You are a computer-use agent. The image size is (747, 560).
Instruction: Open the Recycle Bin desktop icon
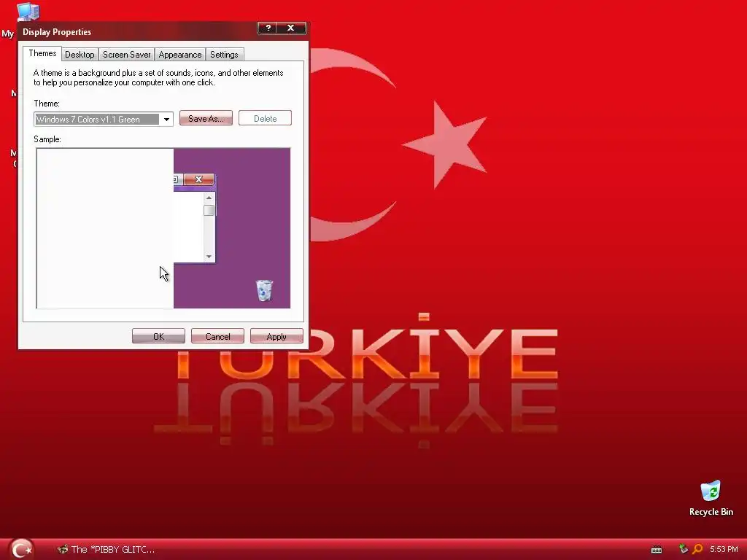click(711, 499)
